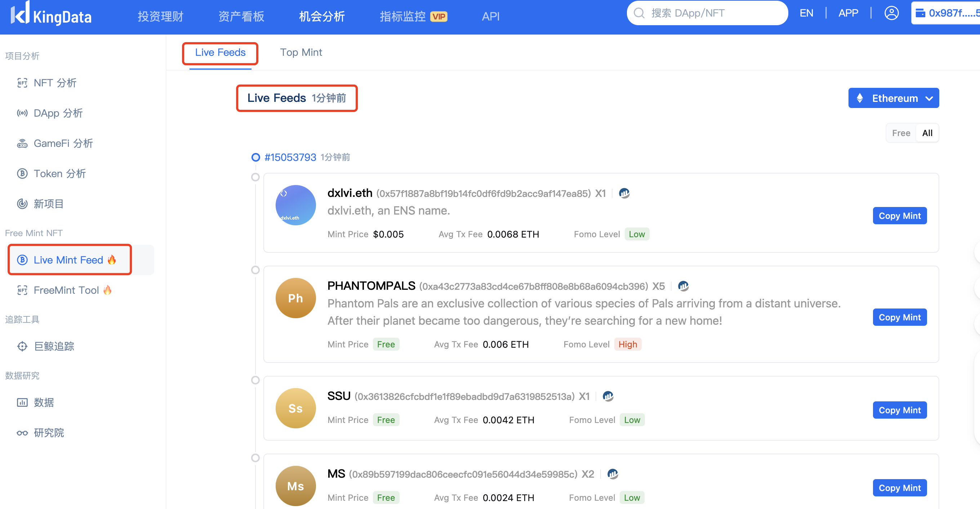Open block #15053793 link
Viewport: 980px width, 509px height.
click(290, 157)
